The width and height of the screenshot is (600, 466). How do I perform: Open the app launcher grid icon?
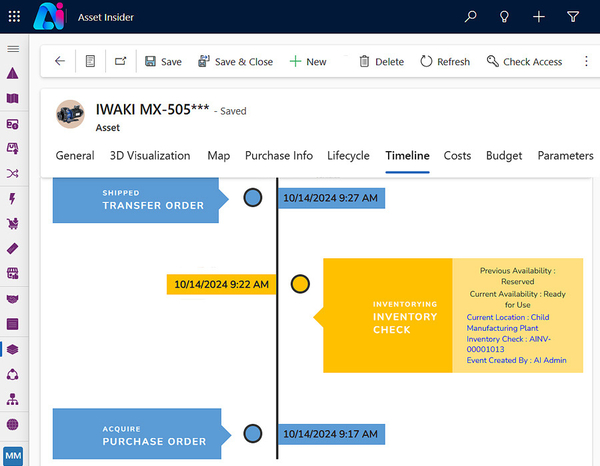coord(14,16)
